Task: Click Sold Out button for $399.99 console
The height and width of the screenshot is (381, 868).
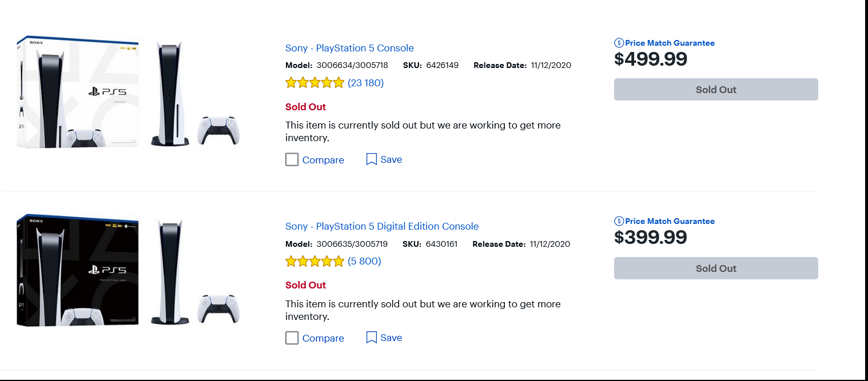Action: [x=716, y=268]
